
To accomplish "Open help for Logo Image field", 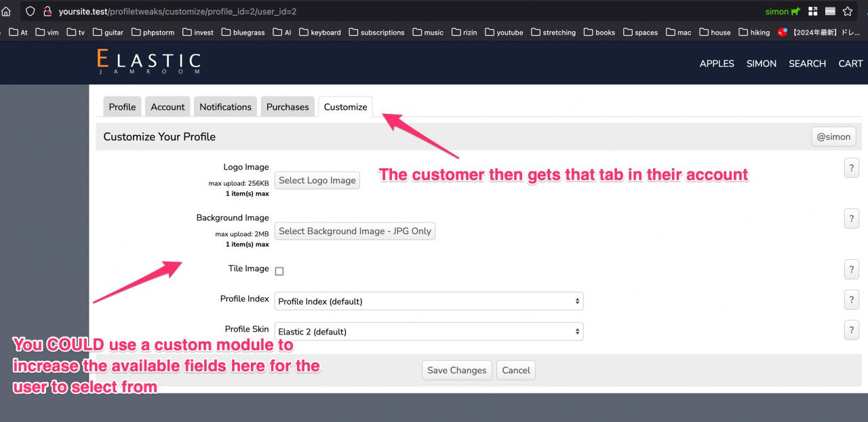I will coord(851,168).
